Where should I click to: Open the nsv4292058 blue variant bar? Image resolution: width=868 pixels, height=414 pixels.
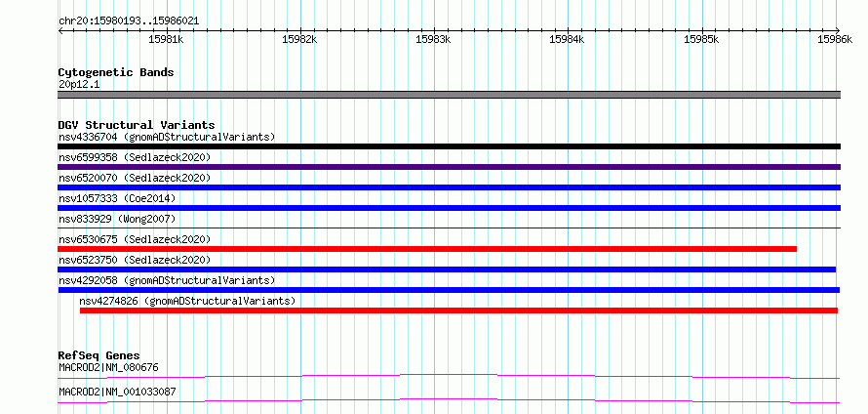pyautogui.click(x=449, y=290)
